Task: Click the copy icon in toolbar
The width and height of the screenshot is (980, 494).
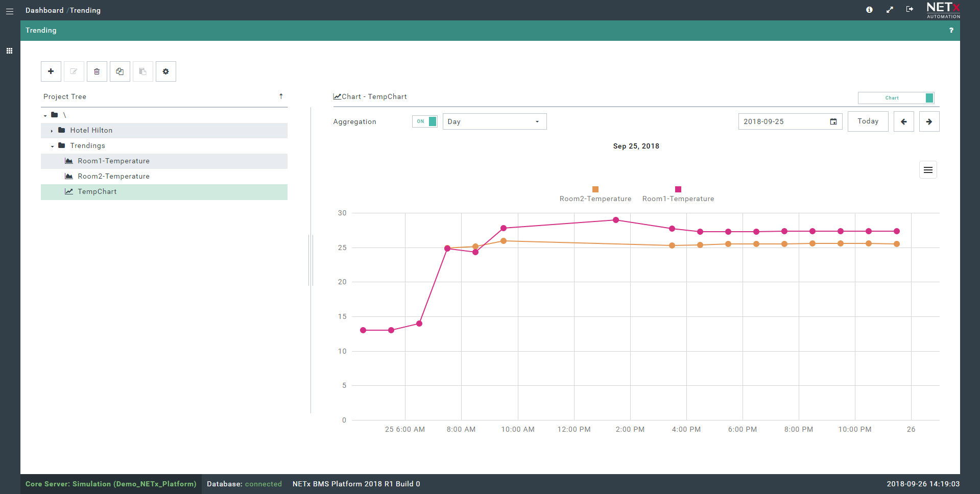Action: click(120, 71)
